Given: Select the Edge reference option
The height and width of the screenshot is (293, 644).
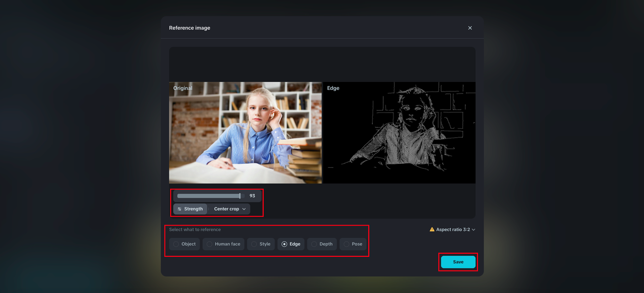Looking at the screenshot, I should (x=291, y=244).
